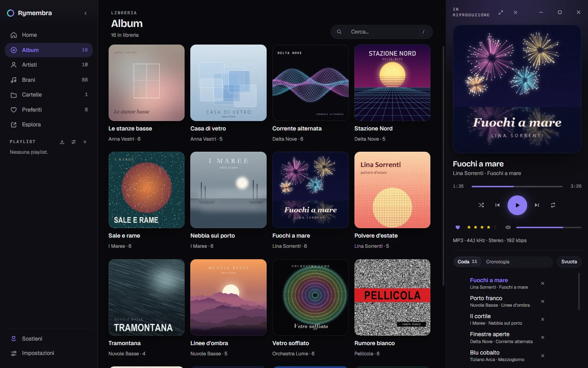
Task: Open the Vetro soffiato album cover
Action: tap(310, 298)
